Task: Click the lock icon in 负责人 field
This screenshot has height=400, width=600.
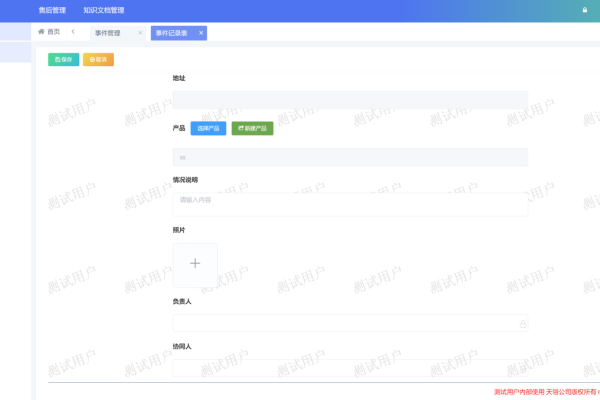Action: [x=523, y=324]
